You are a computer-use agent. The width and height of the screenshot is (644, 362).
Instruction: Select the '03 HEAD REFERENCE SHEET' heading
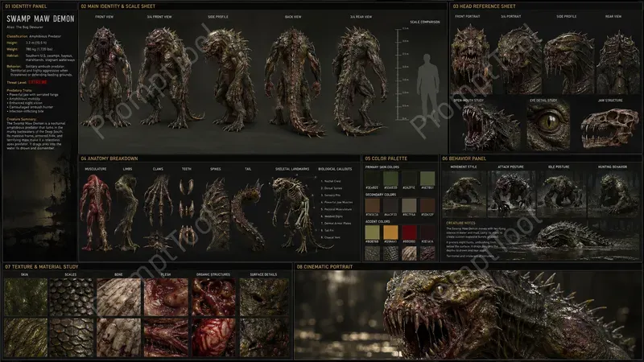(x=484, y=6)
